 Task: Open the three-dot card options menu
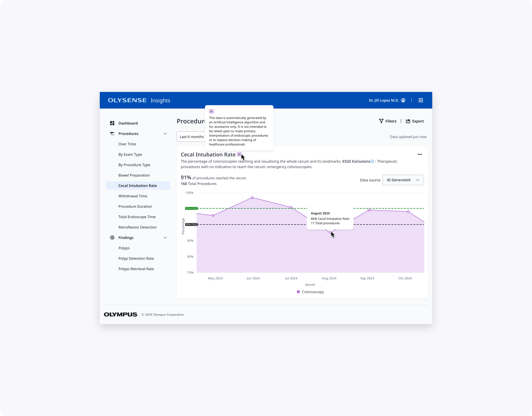coord(419,154)
